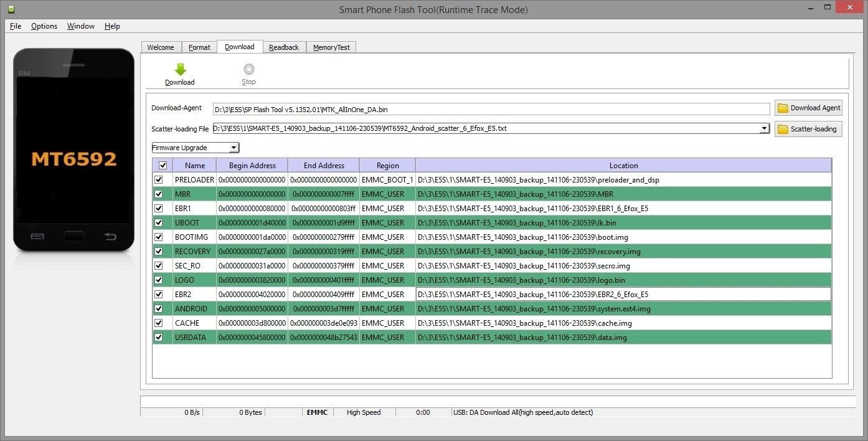Screen dimensions: 868x441
Task: Select the boot.img location cell
Action: 623,237
